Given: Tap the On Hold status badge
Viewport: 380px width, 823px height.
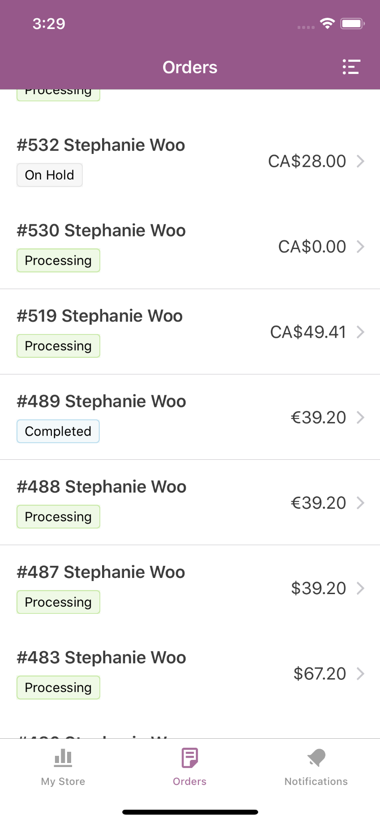Looking at the screenshot, I should pos(49,175).
